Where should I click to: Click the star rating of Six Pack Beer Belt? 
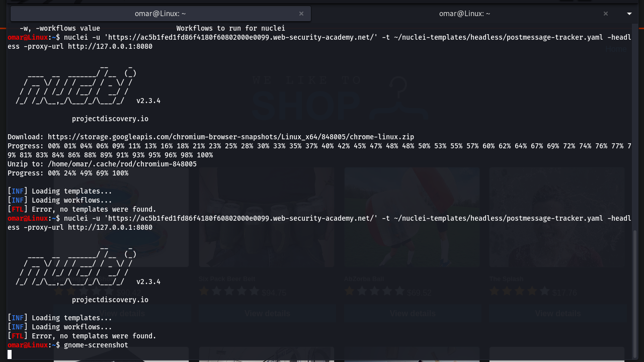pos(229,291)
